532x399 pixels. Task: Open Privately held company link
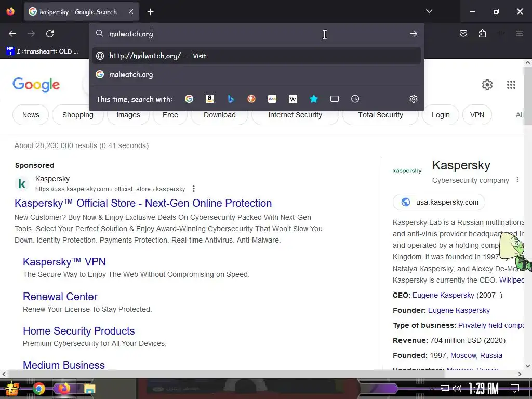pyautogui.click(x=490, y=325)
